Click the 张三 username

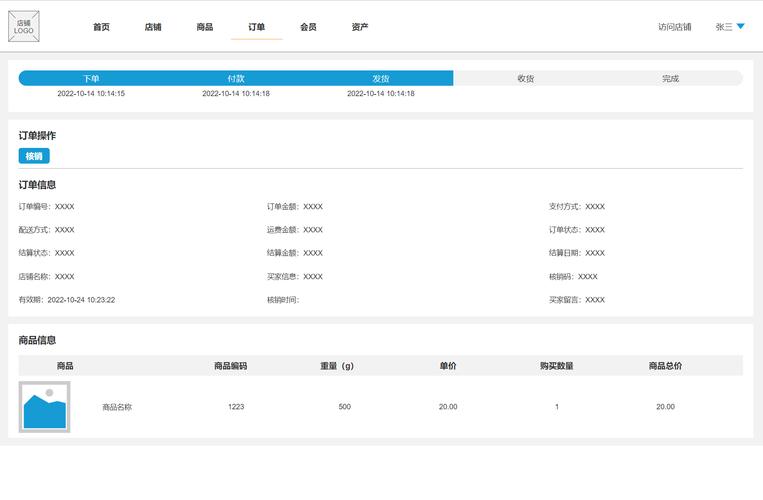724,27
